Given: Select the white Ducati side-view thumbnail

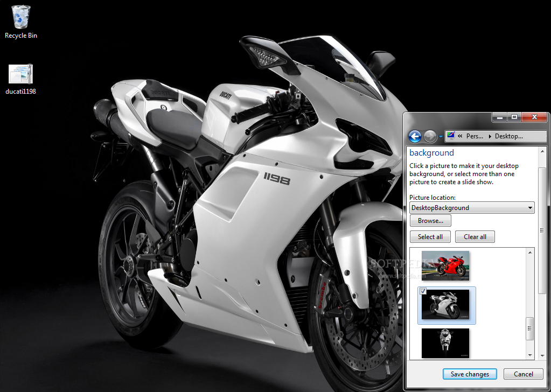Looking at the screenshot, I should 445,305.
